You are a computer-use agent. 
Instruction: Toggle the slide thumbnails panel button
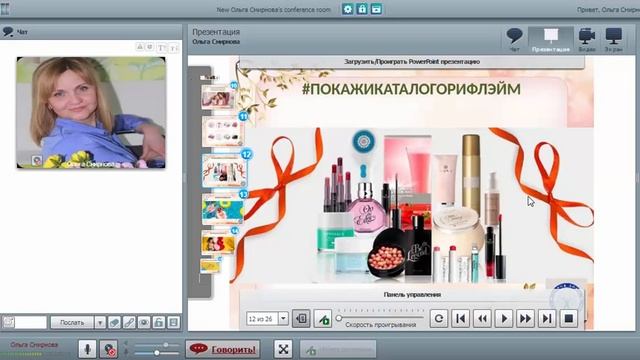(301, 318)
